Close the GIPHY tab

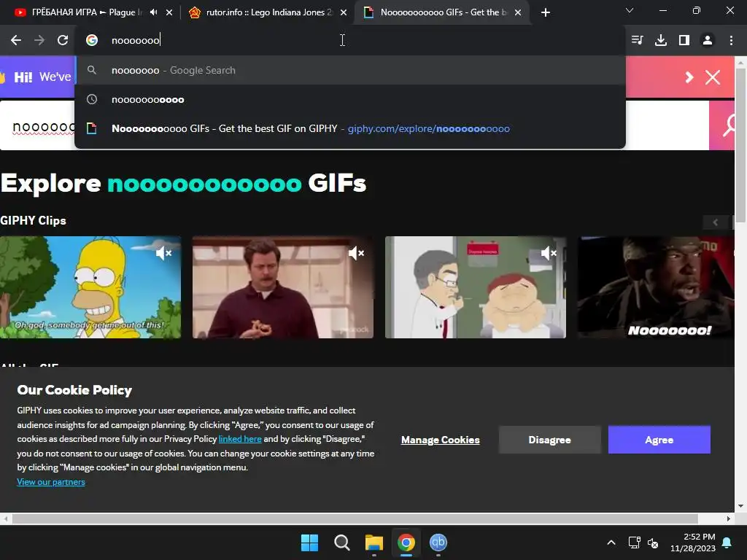[x=518, y=12]
